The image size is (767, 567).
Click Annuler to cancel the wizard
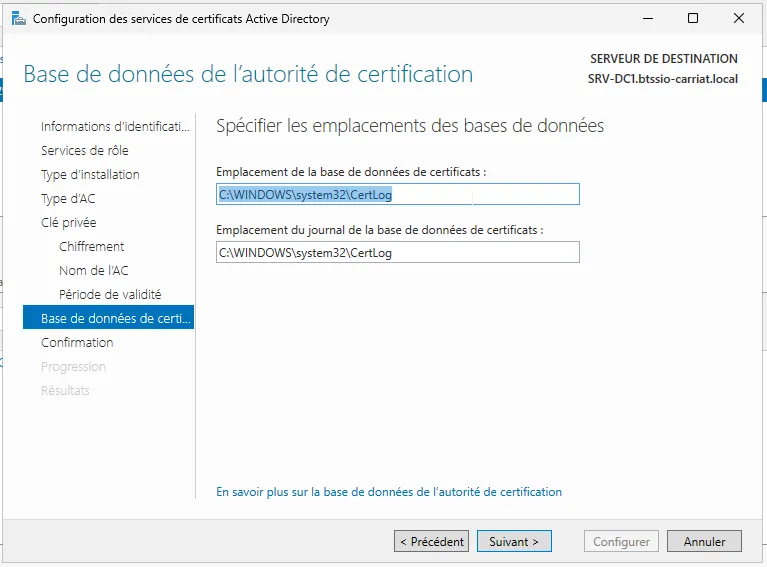704,542
